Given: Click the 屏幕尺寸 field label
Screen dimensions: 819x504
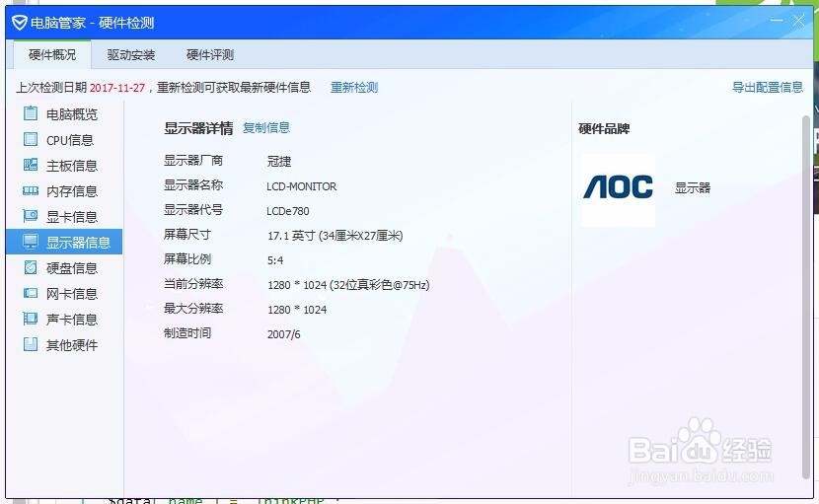Looking at the screenshot, I should tap(187, 234).
